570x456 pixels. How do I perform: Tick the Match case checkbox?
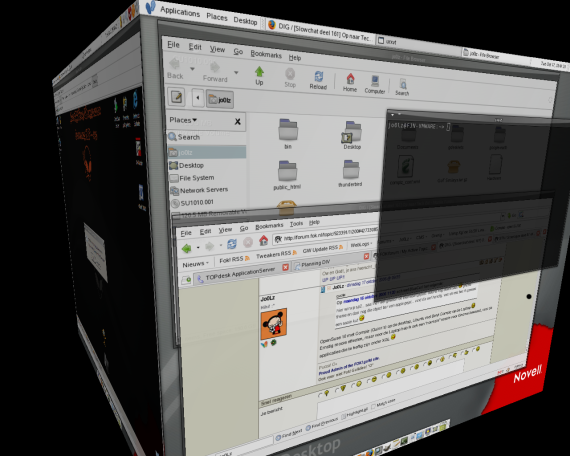[374, 407]
